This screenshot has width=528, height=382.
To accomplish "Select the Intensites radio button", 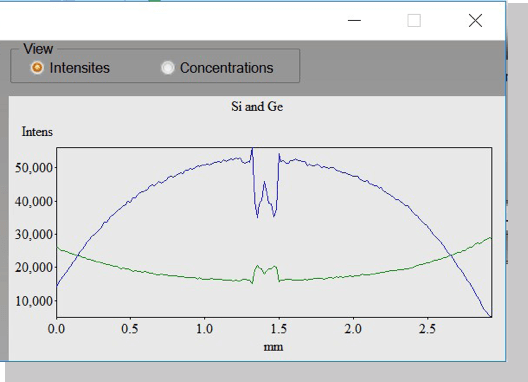I will (x=37, y=68).
